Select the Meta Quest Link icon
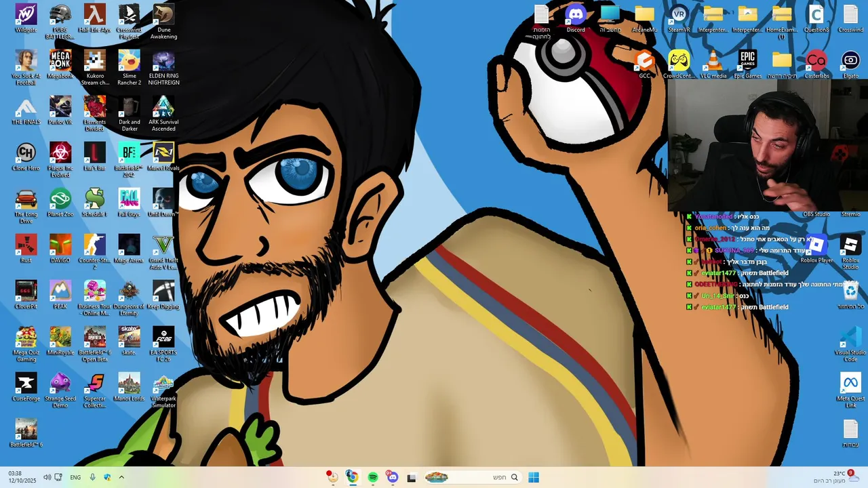 coord(850,390)
